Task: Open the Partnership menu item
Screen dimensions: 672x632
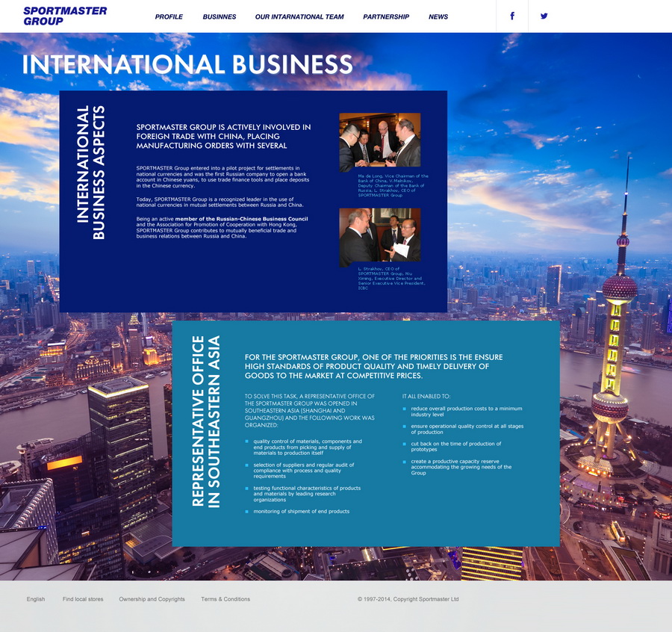Action: pyautogui.click(x=386, y=16)
